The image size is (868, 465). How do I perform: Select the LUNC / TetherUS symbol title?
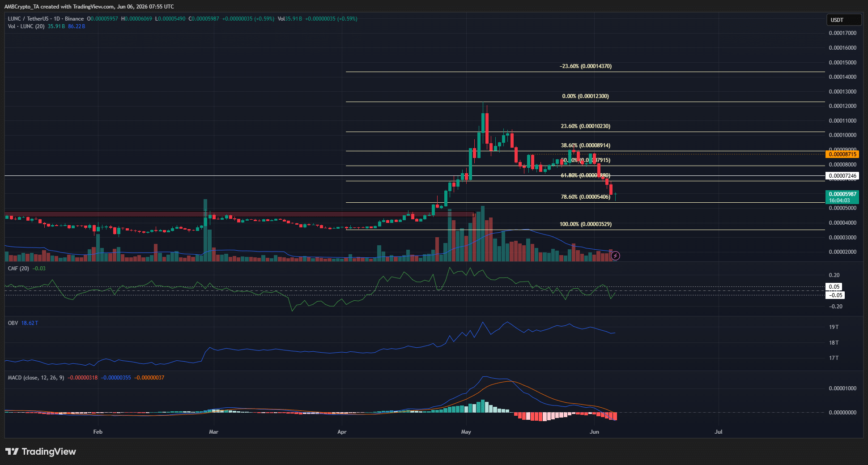(x=28, y=19)
